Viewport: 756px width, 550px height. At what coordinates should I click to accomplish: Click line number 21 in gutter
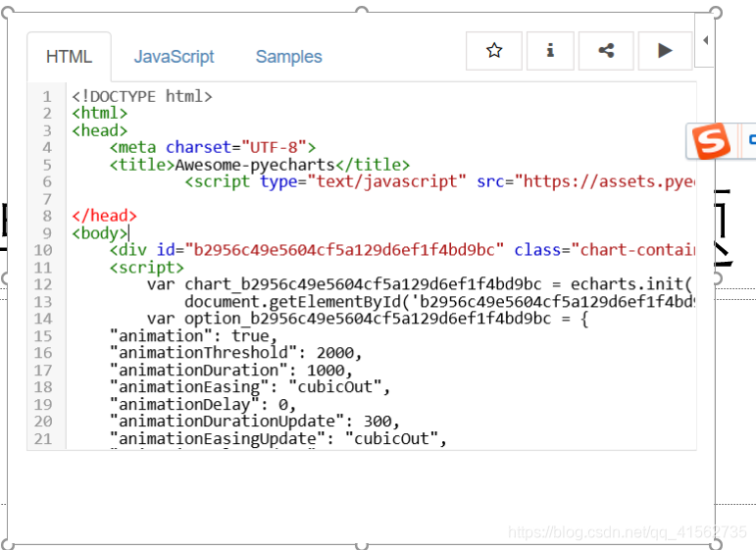tap(43, 438)
